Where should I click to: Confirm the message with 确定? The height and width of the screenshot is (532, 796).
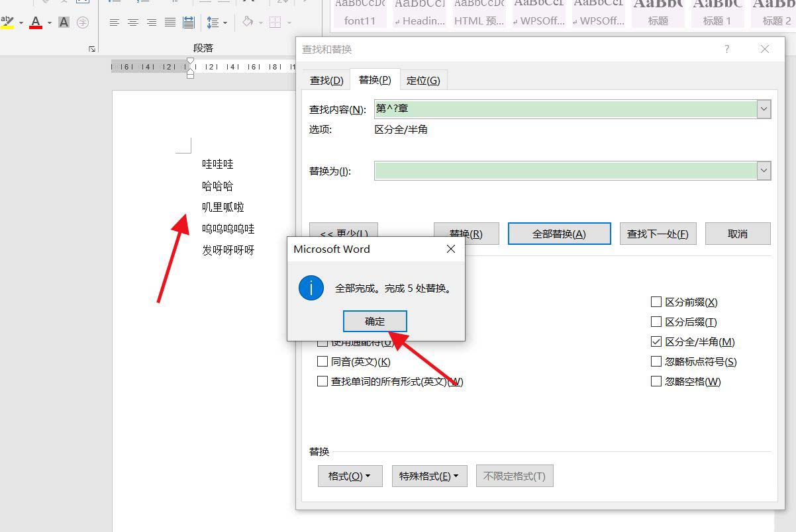tap(375, 322)
